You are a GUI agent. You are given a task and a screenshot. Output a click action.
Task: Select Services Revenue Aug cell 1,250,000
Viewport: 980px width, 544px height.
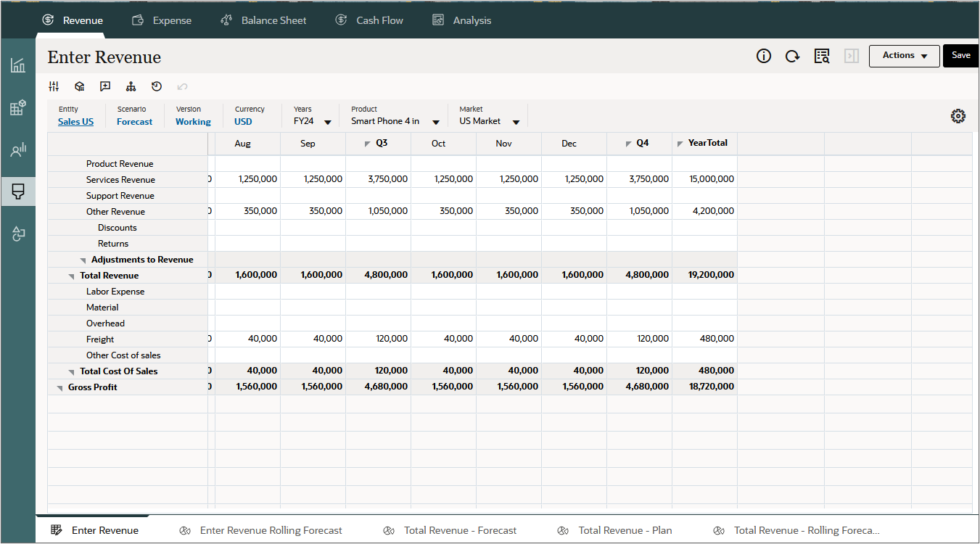(247, 179)
